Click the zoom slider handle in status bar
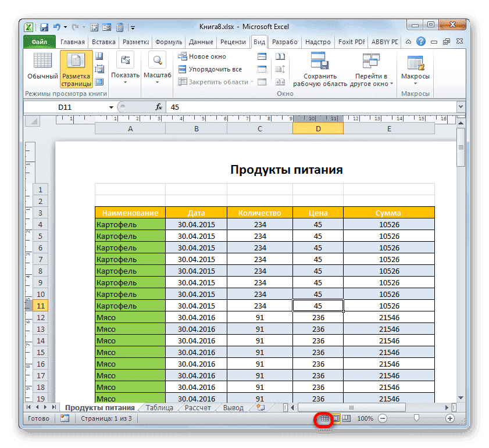Viewport: 489px width, 448px height. tap(416, 418)
